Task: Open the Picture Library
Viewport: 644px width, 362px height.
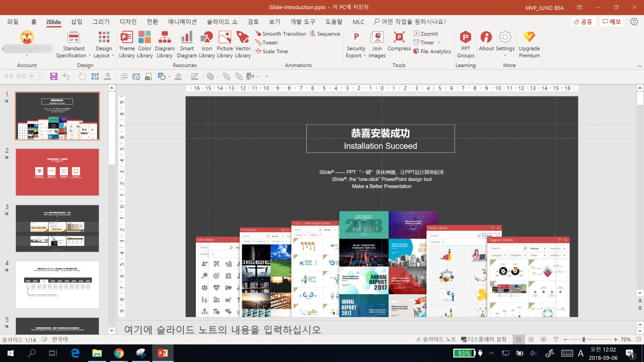Action: 225,45
